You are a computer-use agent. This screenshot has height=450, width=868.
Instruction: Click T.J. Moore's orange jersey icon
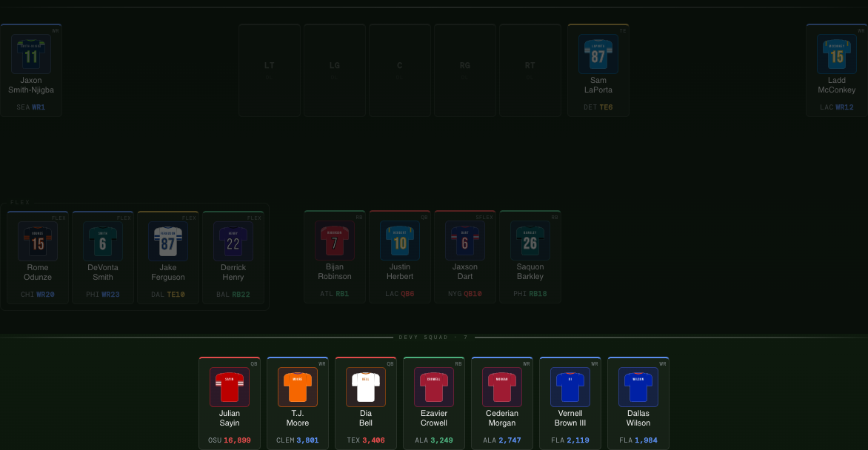(x=298, y=387)
